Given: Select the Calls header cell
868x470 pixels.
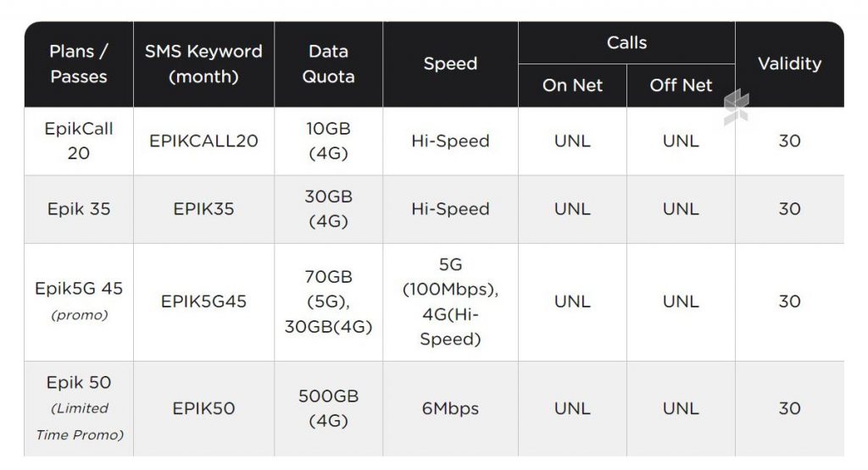Looking at the screenshot, I should [626, 43].
